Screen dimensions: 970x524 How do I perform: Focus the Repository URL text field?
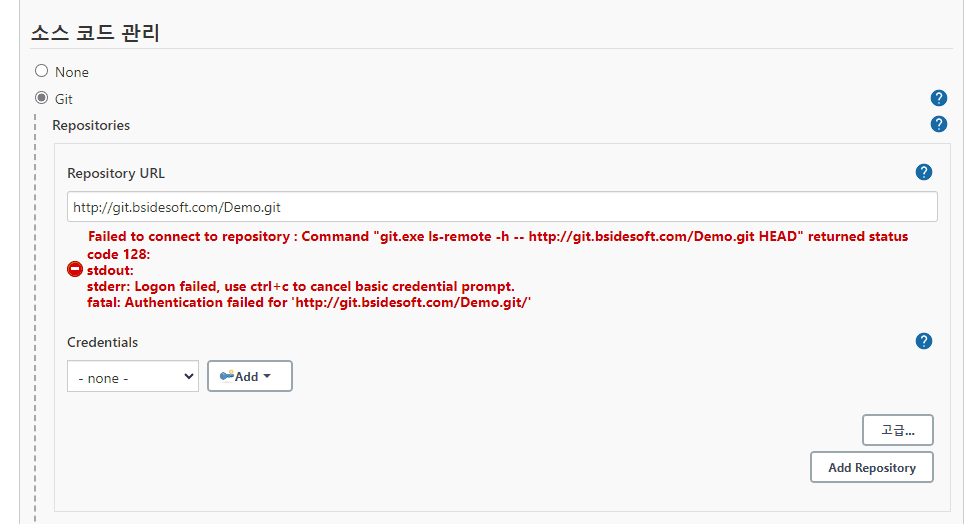[502, 207]
